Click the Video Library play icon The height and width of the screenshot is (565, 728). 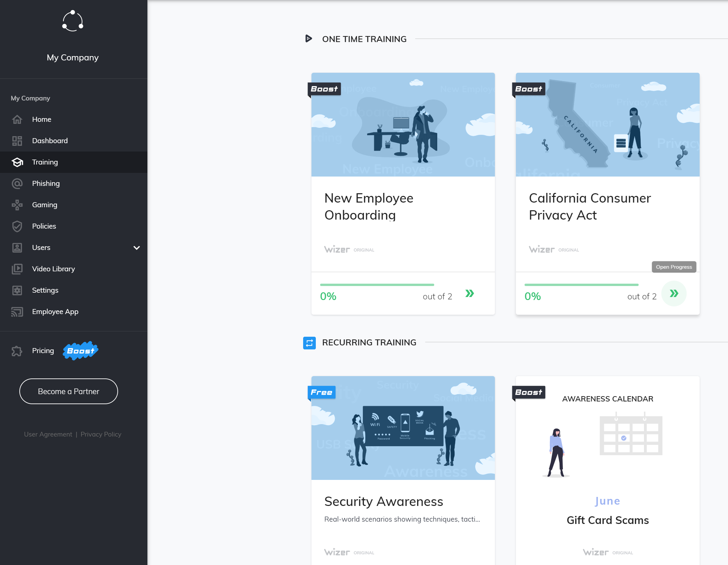(x=17, y=269)
